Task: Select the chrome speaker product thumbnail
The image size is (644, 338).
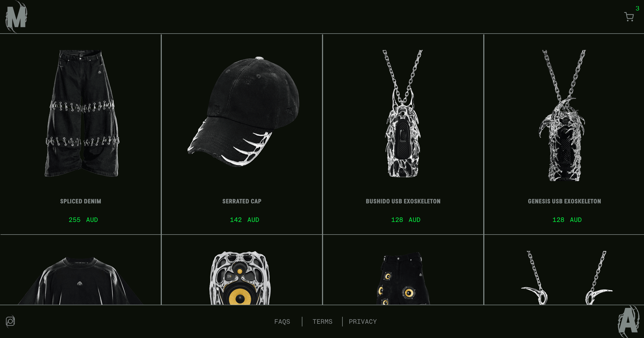Action: pos(240,278)
